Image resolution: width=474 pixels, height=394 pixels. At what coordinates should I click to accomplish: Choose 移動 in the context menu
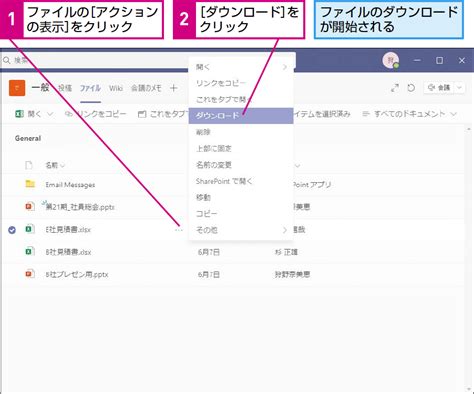click(x=241, y=197)
